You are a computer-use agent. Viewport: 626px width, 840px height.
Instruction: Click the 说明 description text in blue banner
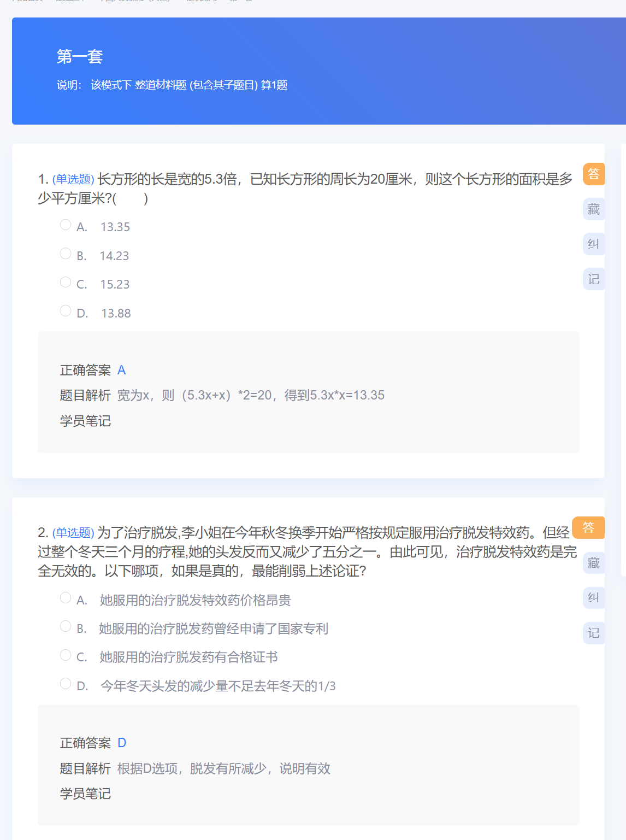tap(173, 85)
